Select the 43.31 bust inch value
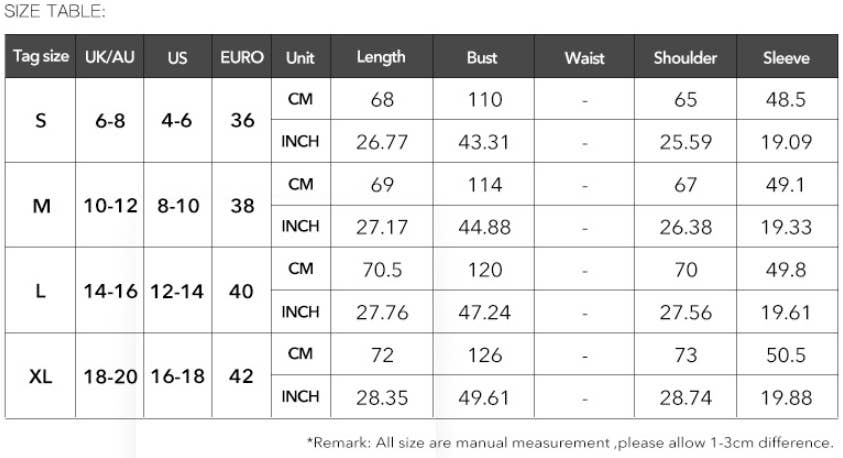The height and width of the screenshot is (458, 843). point(484,142)
